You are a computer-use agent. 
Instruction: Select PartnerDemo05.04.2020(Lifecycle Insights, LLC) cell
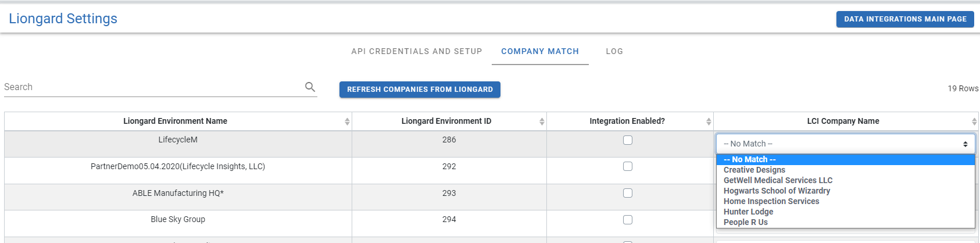[178, 170]
